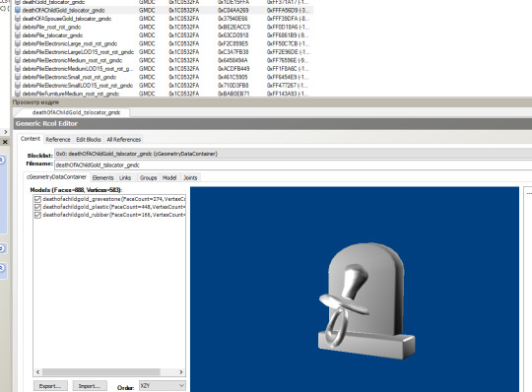The height and width of the screenshot is (392, 532).
Task: Select the Model tab
Action: point(169,177)
